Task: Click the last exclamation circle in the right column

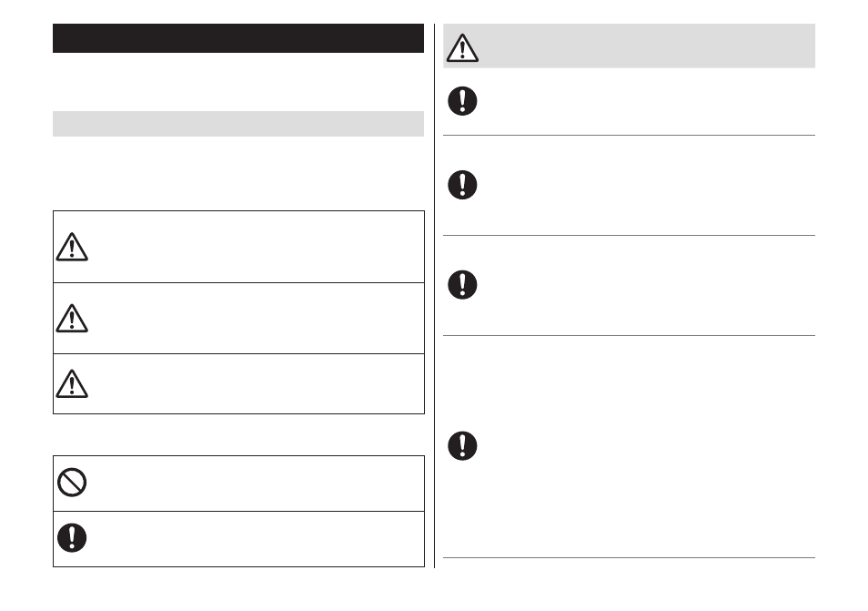Action: pos(462,446)
